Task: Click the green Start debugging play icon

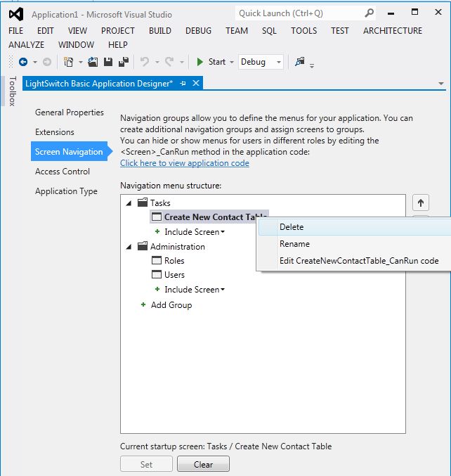Action: point(200,62)
